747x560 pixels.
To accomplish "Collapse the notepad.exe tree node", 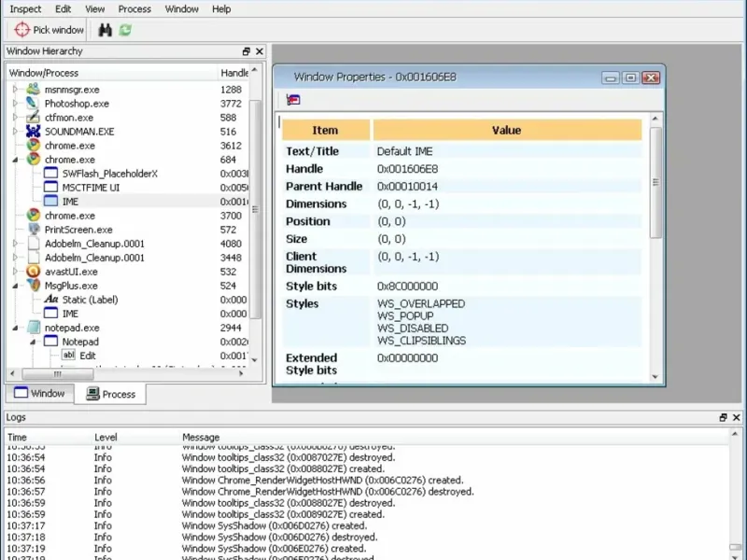I will pyautogui.click(x=15, y=328).
